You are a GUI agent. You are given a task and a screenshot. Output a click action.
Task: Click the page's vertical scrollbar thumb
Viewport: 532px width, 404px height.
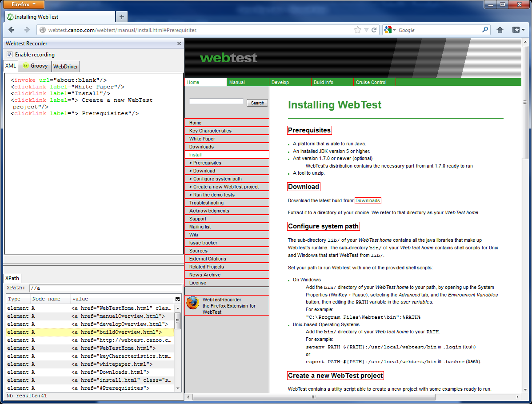525,102
